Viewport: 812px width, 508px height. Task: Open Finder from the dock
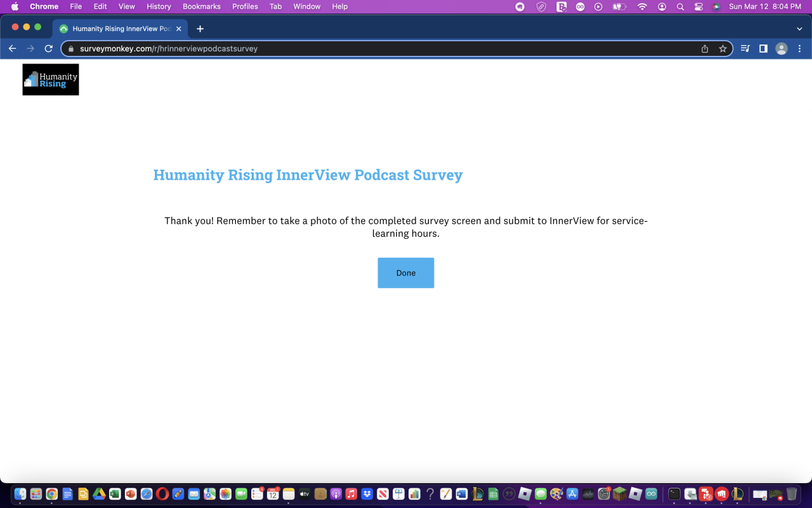click(x=20, y=494)
